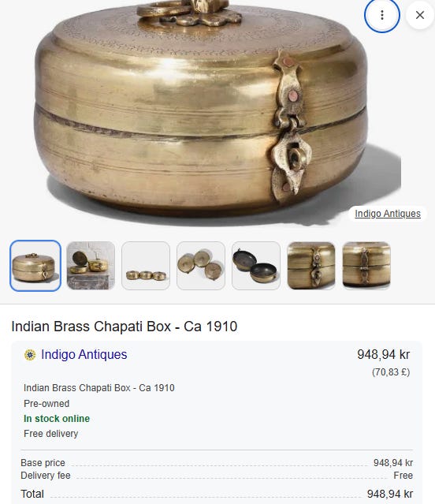This screenshot has height=504, width=435.
Task: Click the Indigo Antiques store logo icon
Action: click(30, 355)
